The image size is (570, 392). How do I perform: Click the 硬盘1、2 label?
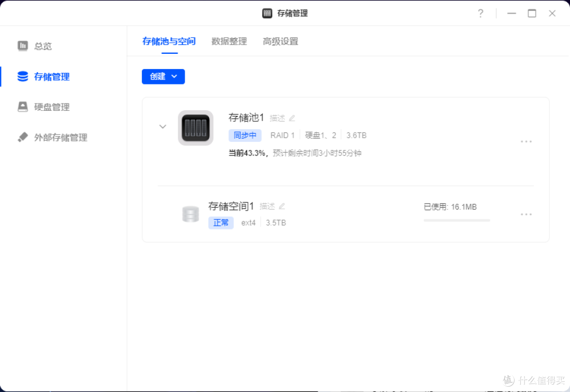(321, 136)
